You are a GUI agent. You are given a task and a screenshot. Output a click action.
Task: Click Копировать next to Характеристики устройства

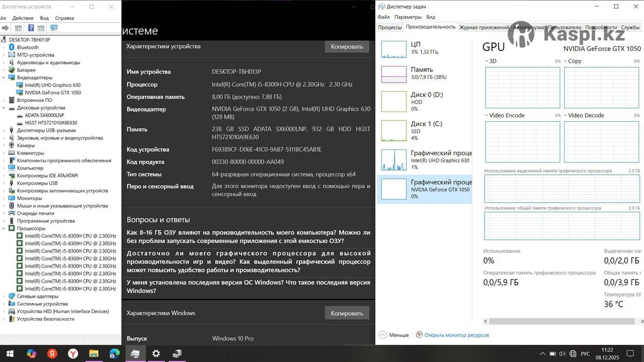pyautogui.click(x=347, y=47)
